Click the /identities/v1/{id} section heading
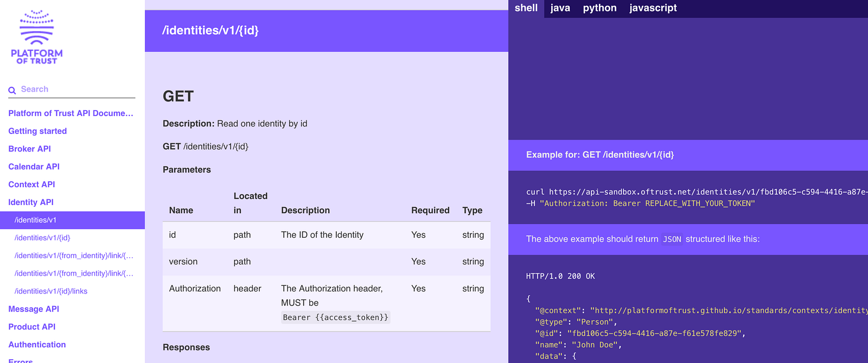 pos(210,30)
